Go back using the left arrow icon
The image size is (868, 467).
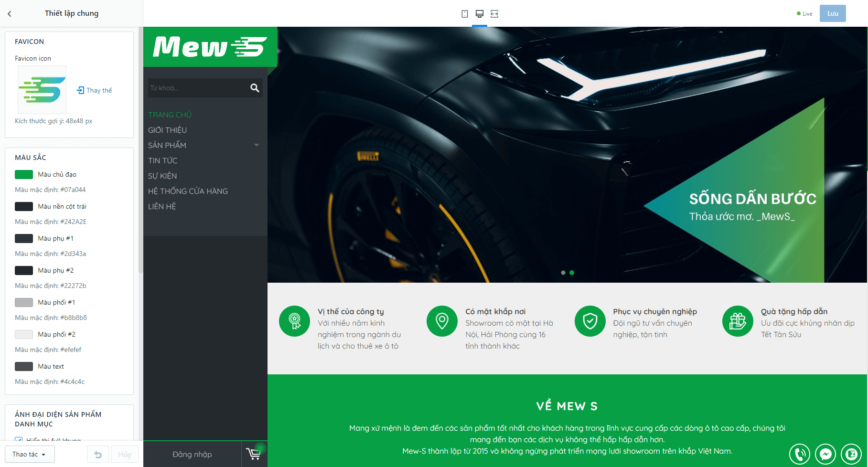[x=10, y=14]
